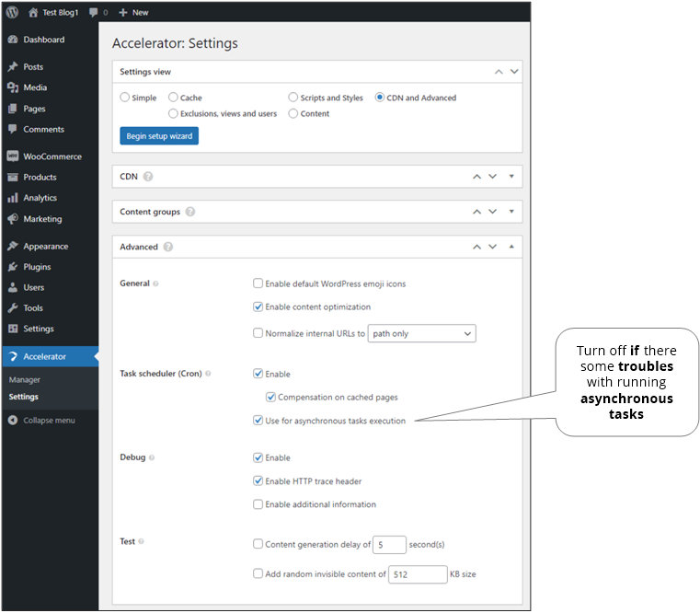Go to Analytics in the sidebar menu
Image resolution: width=700 pixels, height=613 pixels.
coord(40,198)
